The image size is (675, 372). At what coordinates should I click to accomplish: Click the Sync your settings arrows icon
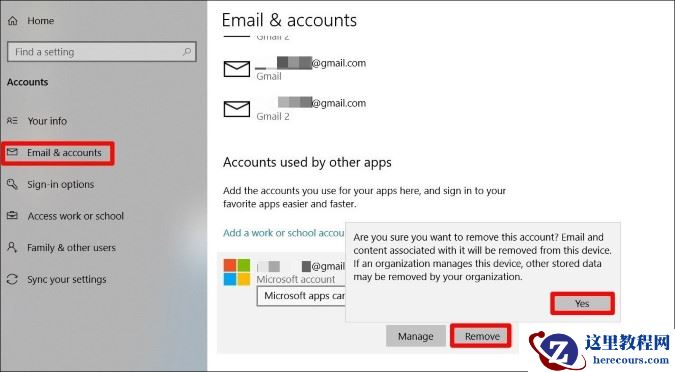point(12,279)
